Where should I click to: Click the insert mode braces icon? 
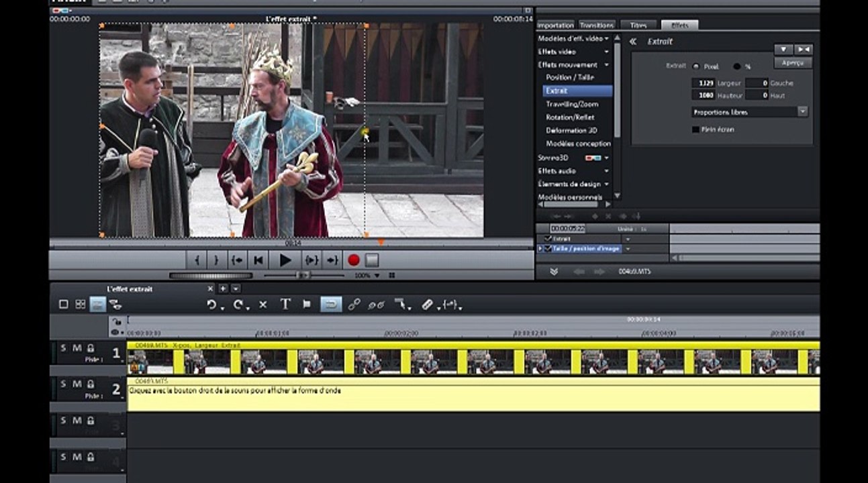pos(450,305)
